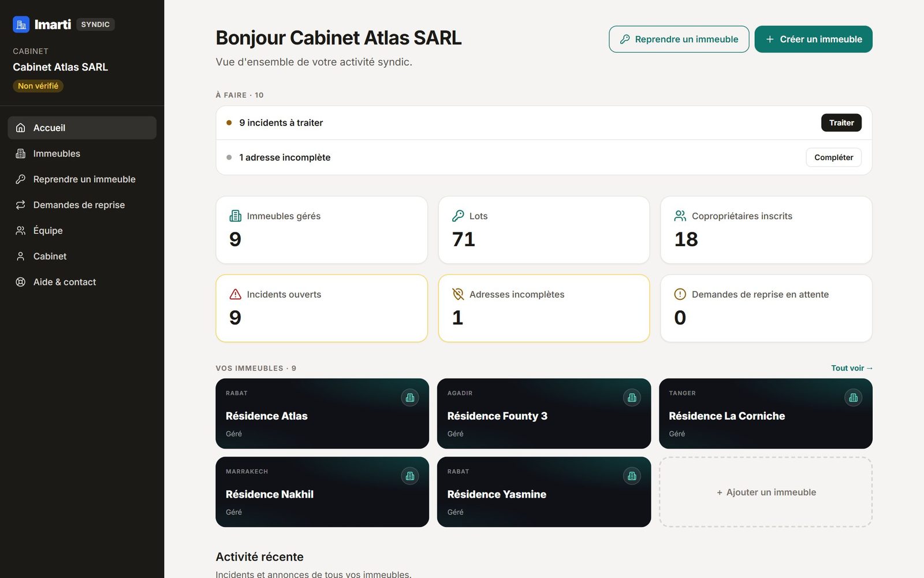This screenshot has height=578, width=924.
Task: Click the SYNDIC badge next to logo
Action: [x=95, y=24]
